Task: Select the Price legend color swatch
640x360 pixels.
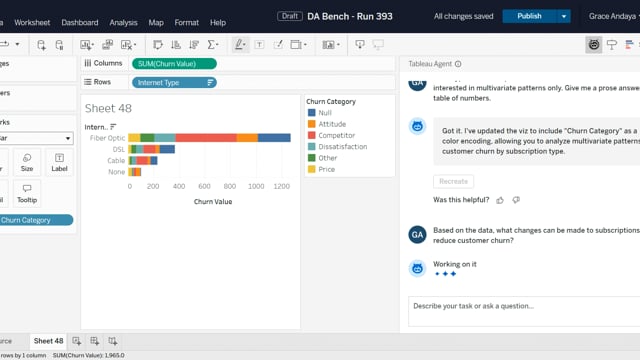Action: point(311,169)
